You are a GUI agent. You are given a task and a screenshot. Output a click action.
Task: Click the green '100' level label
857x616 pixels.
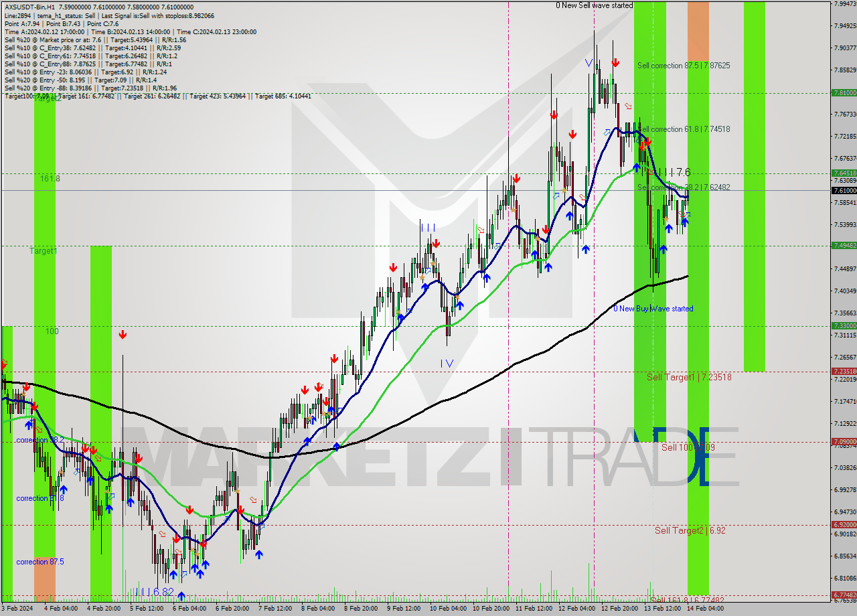(x=52, y=331)
